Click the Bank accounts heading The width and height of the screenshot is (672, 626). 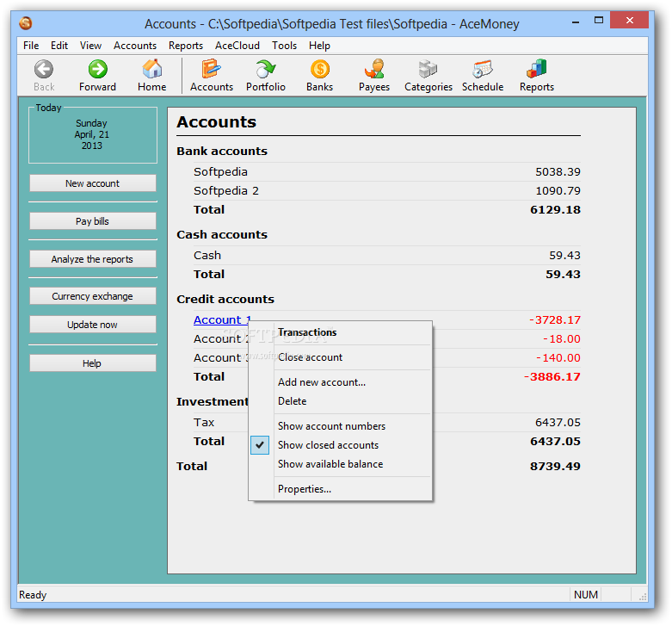point(222,151)
